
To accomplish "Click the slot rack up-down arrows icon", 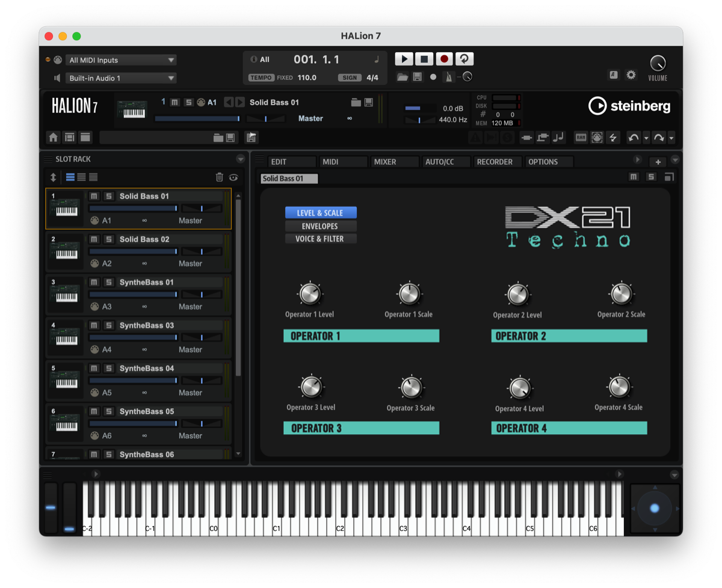I will 53,177.
